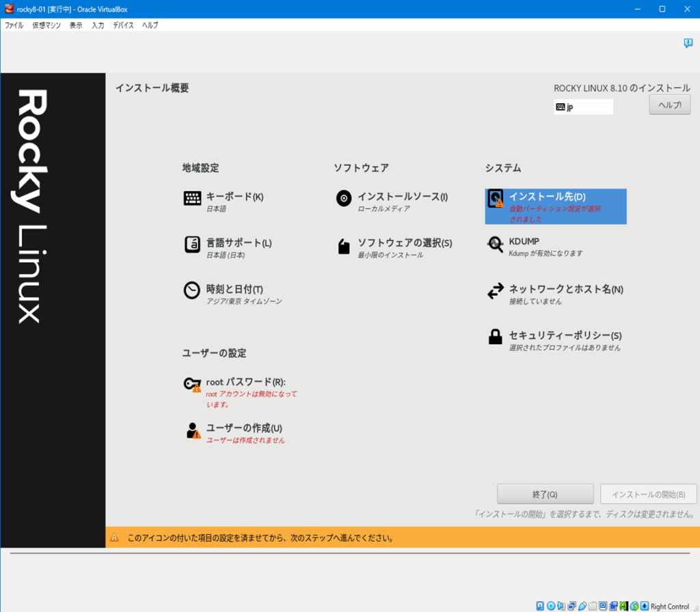The image size is (700, 612).
Task: Click '最小限のインストール' subtitle text
Action: tap(390, 255)
